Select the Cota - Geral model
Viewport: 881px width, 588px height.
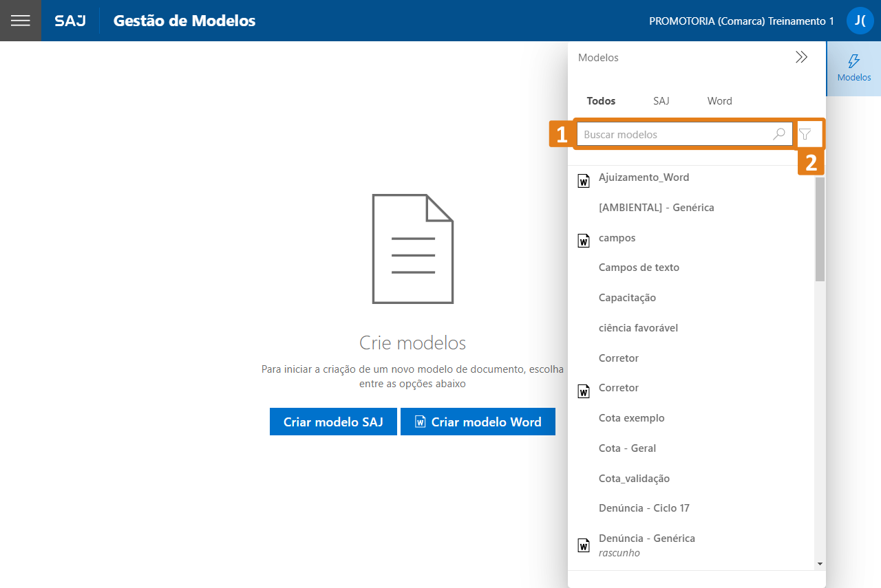(627, 448)
